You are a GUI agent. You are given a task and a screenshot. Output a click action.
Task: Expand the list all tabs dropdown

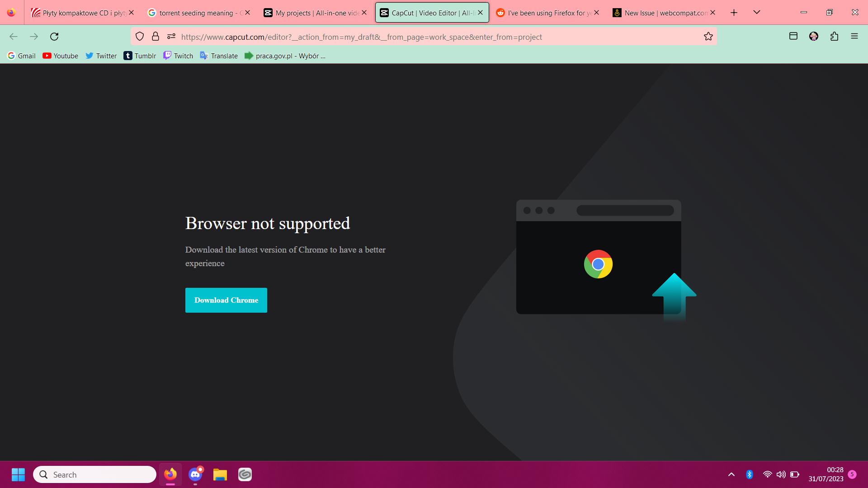756,12
